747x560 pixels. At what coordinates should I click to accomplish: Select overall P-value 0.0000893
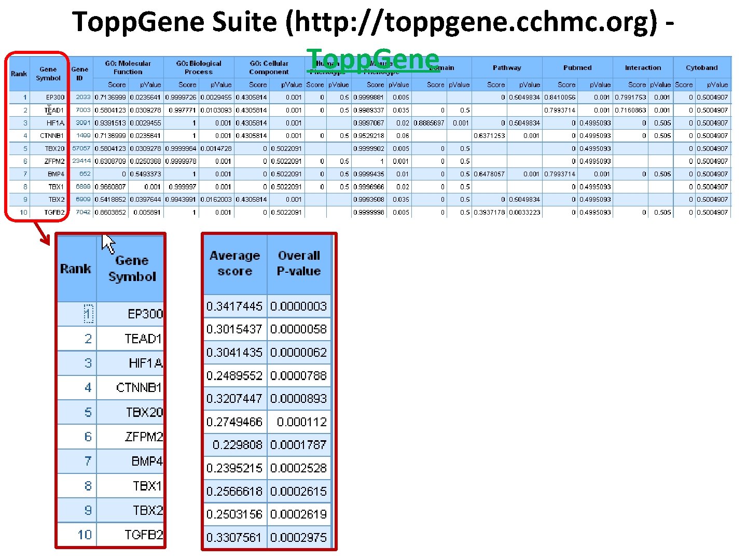pos(299,399)
